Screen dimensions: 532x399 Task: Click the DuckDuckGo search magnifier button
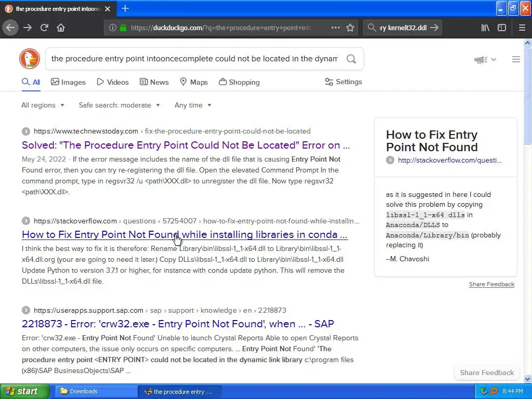351,59
